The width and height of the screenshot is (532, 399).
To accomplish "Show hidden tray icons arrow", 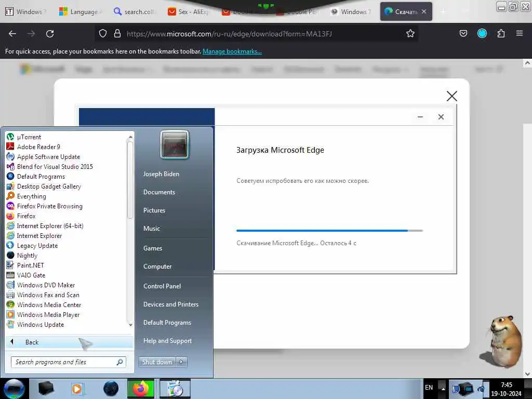I will (443, 389).
